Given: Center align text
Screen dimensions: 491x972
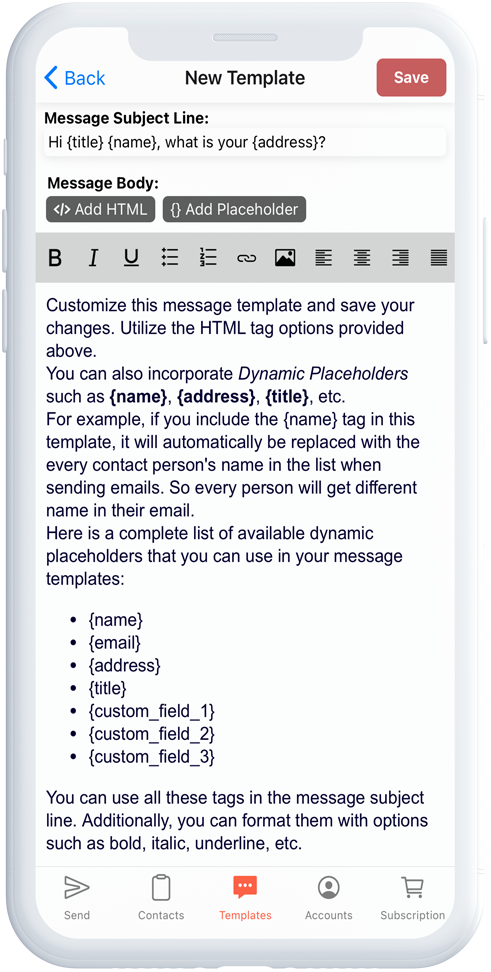Looking at the screenshot, I should [361, 257].
